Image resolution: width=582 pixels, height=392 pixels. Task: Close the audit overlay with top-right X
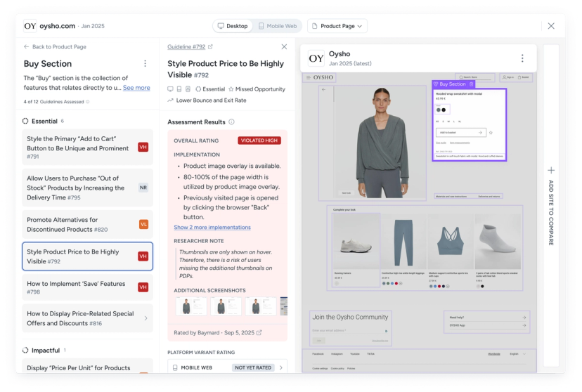pos(551,26)
